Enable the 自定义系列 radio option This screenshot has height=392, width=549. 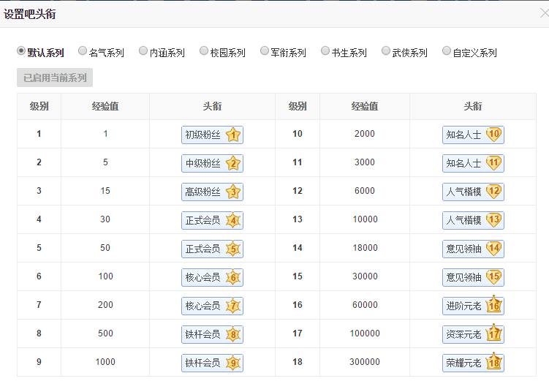pos(447,52)
